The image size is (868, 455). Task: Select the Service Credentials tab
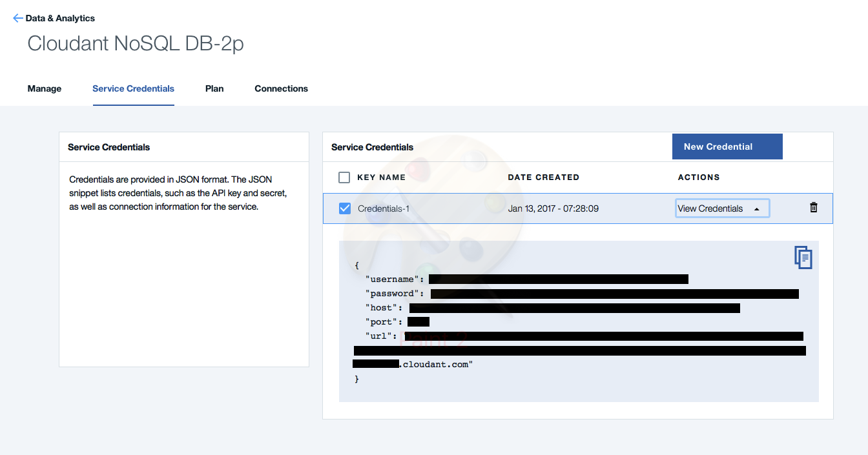point(133,88)
